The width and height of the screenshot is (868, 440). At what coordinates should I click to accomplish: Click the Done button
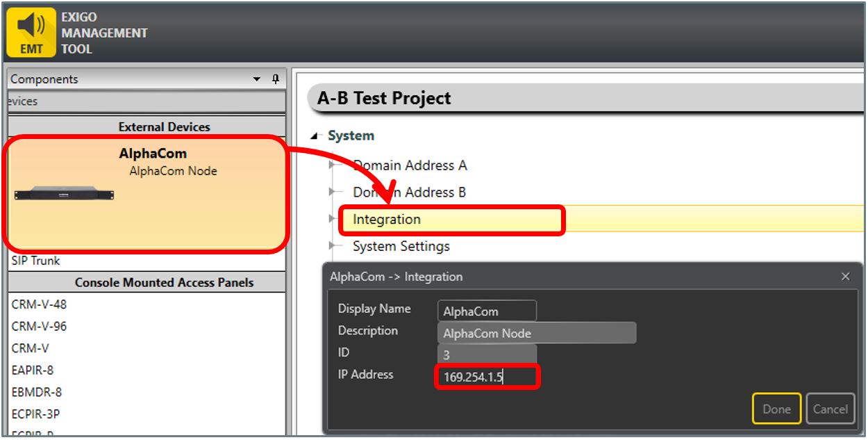[776, 409]
